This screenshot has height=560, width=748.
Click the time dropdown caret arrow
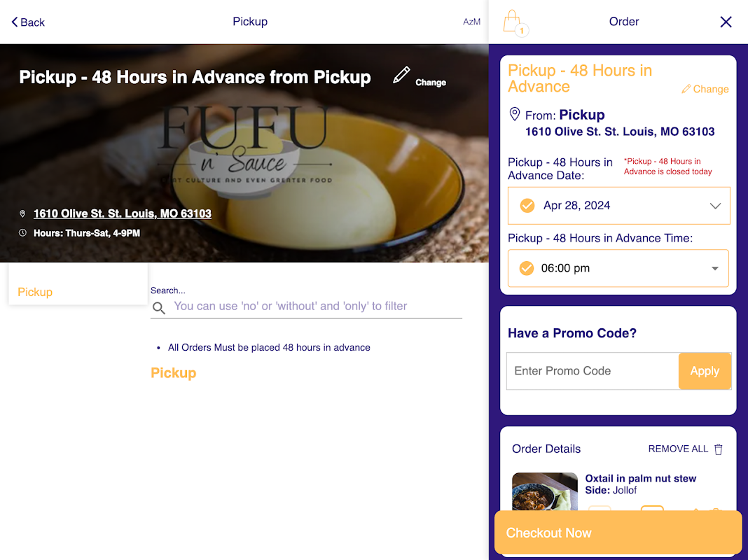pos(714,268)
